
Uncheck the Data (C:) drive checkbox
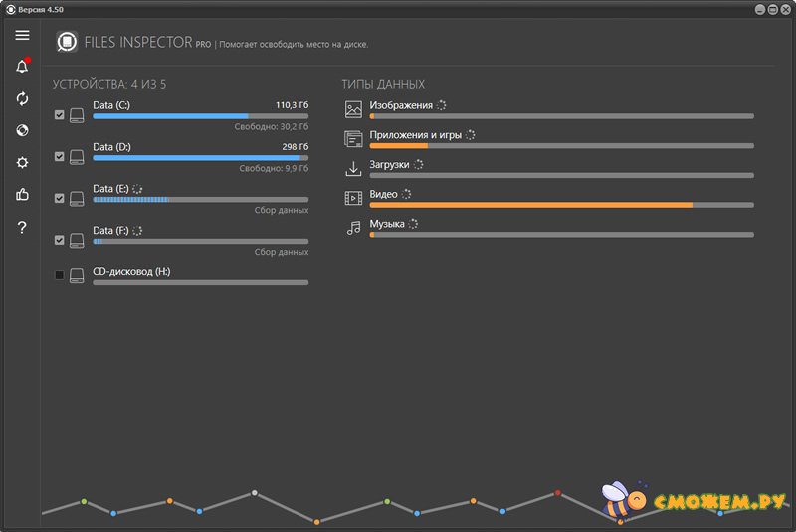[60, 115]
